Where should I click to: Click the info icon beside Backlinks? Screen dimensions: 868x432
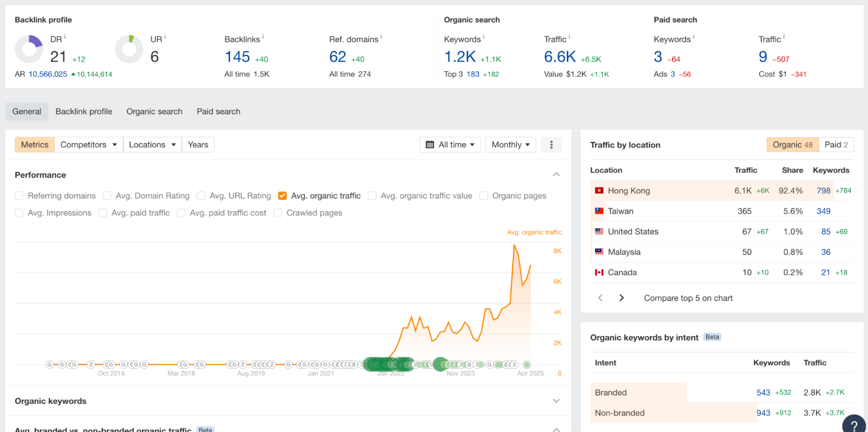[x=263, y=37]
